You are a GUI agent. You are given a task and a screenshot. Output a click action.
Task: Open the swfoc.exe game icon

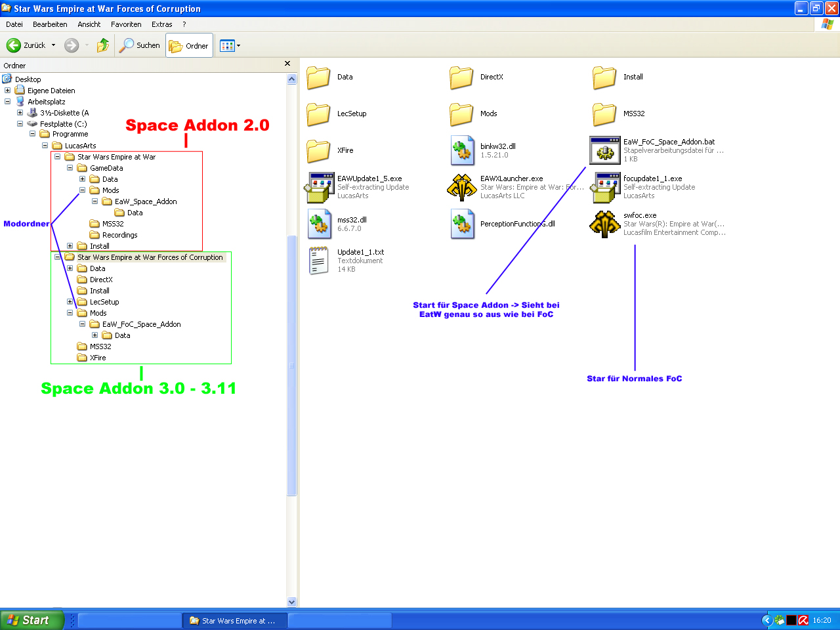(x=604, y=224)
